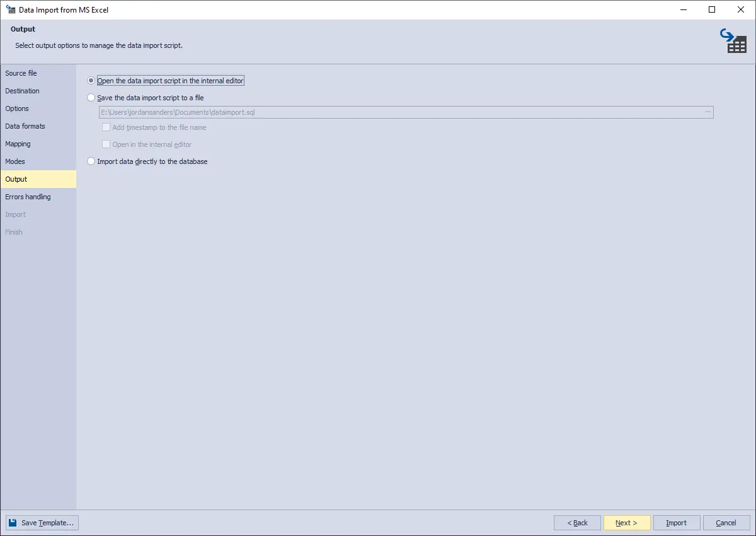Screen dimensions: 756x536
Task: Open the file browse dialog with ellipsis button
Action: (x=707, y=112)
